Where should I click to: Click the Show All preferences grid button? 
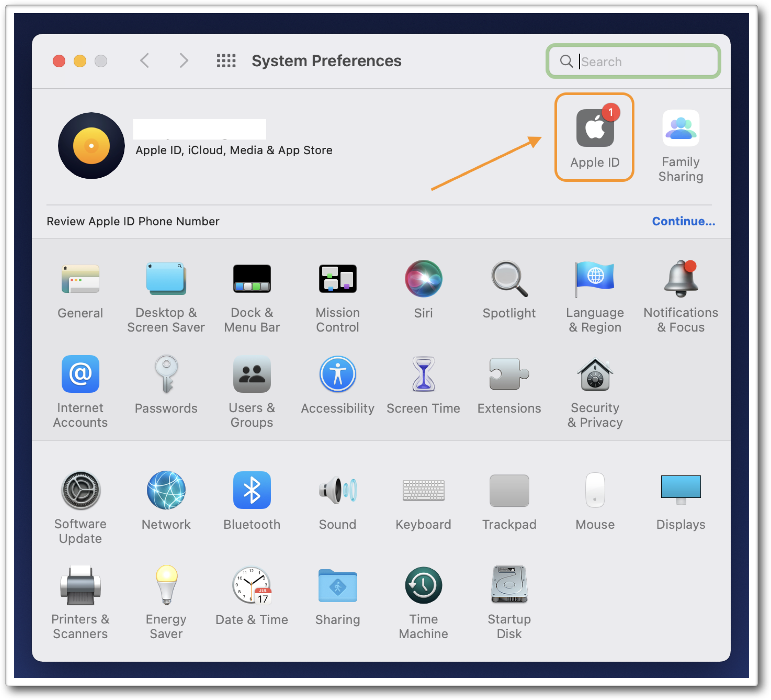click(226, 61)
